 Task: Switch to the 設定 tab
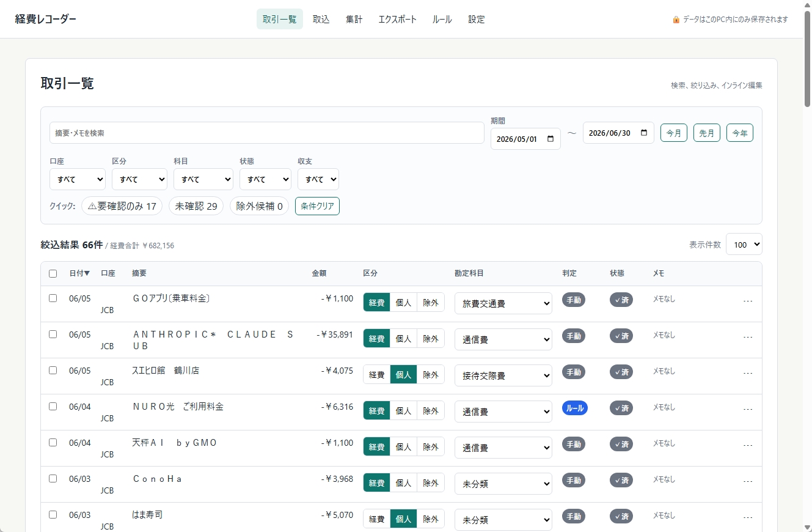click(477, 19)
